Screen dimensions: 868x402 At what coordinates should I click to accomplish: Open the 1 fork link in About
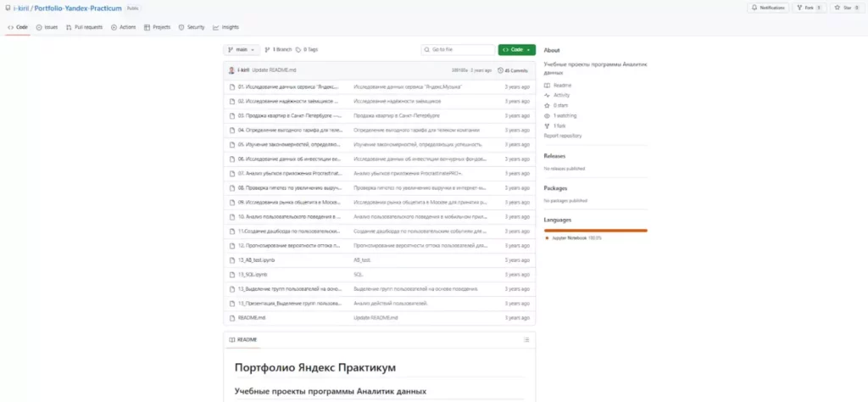[x=556, y=126]
